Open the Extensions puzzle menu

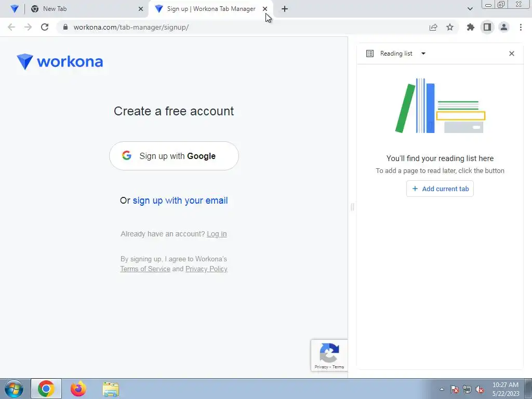[x=471, y=27]
